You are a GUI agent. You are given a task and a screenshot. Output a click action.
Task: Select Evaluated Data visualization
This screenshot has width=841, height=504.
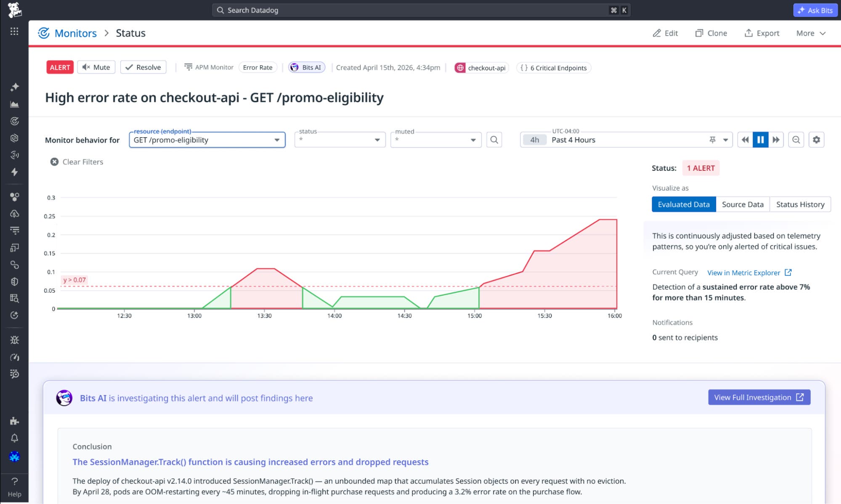tap(684, 204)
